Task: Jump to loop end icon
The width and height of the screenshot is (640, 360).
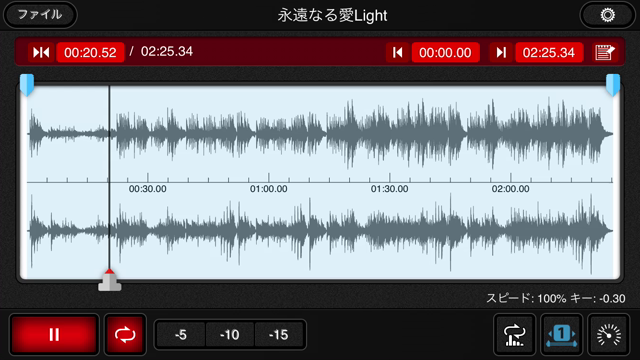Action: 501,52
